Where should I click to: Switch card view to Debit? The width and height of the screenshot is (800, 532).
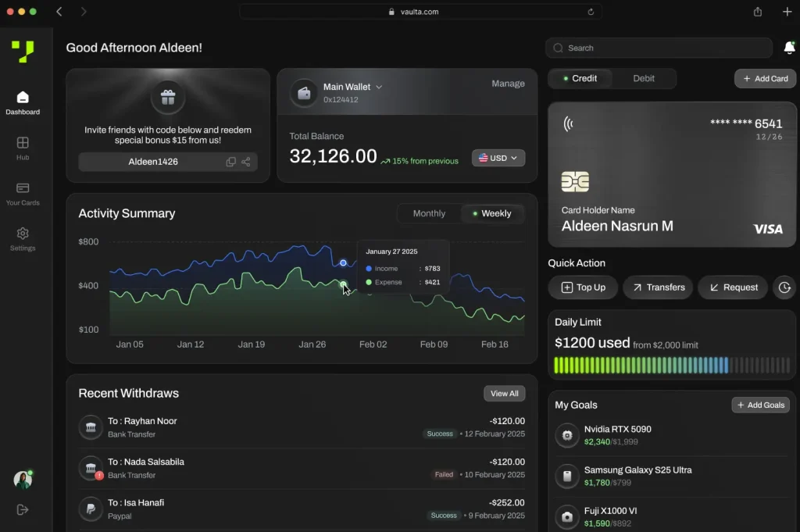[x=642, y=78]
